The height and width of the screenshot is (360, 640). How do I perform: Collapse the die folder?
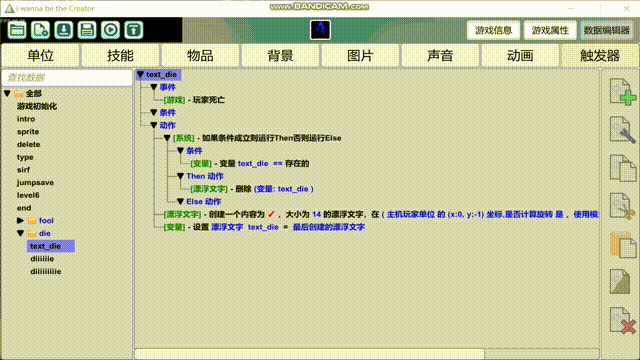(20, 233)
